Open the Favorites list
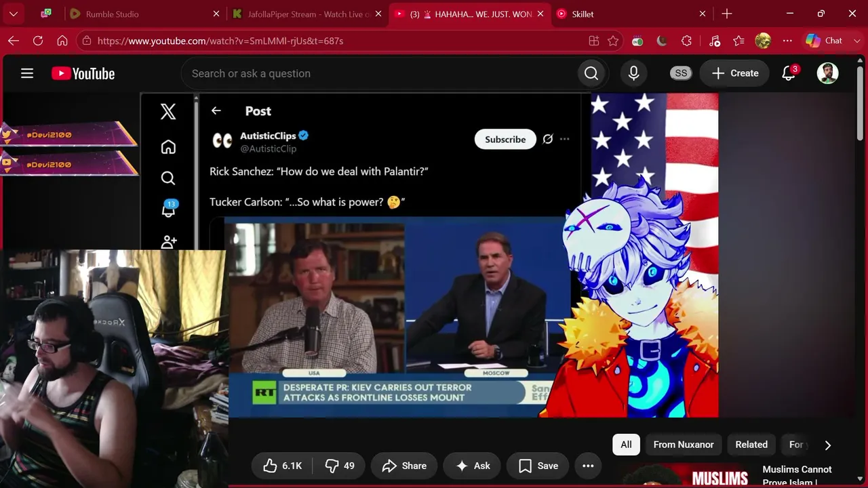The image size is (868, 488). pos(739,41)
